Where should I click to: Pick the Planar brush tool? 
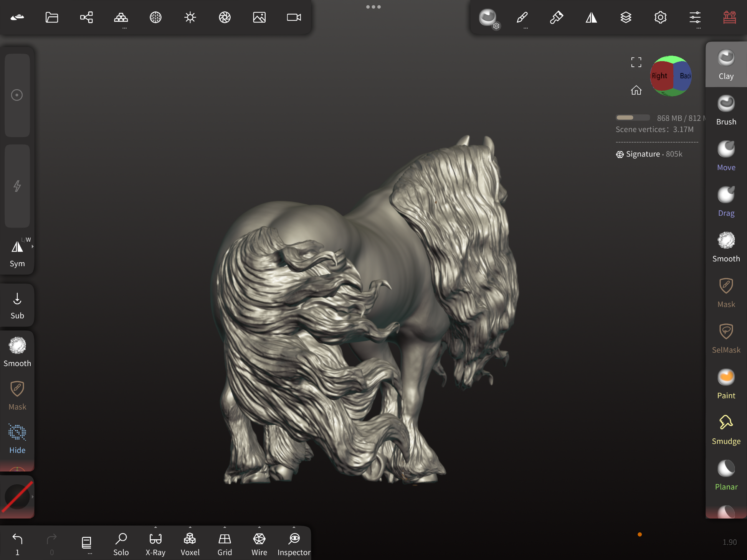[x=726, y=475]
